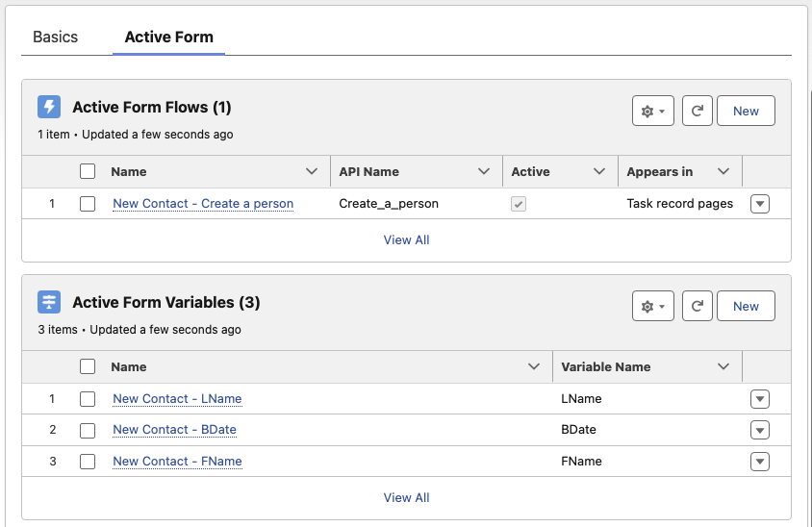Sort by Name header in Flows table
The width and height of the screenshot is (812, 527).
coord(128,171)
